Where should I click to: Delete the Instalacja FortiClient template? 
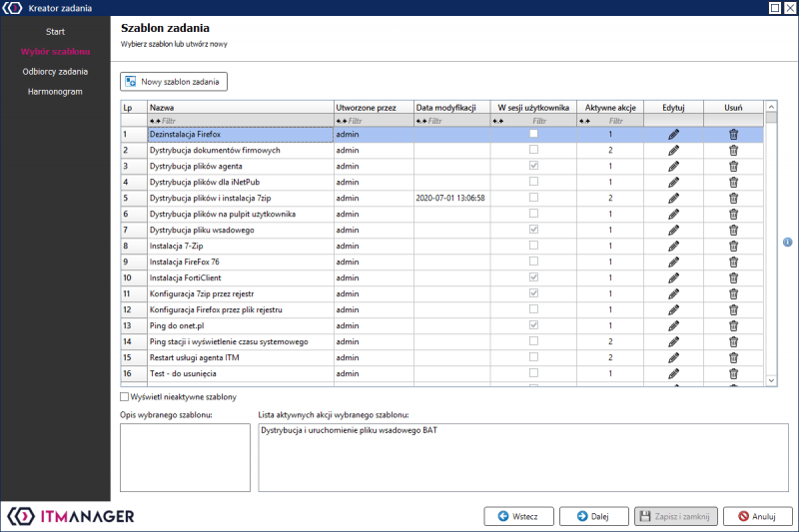(733, 277)
